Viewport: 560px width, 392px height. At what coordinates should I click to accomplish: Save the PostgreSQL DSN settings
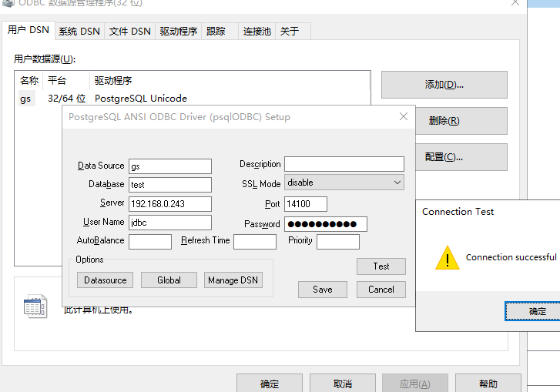[x=322, y=290]
